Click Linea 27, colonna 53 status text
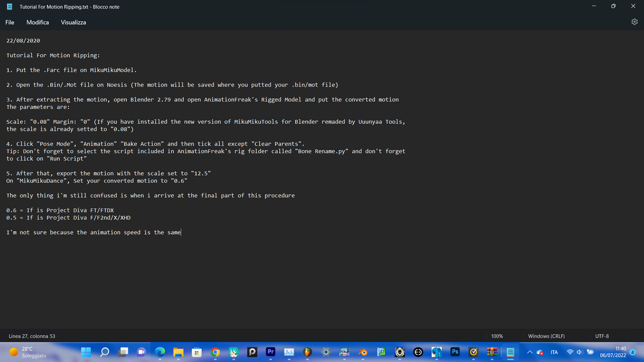644x362 pixels. tap(32, 336)
